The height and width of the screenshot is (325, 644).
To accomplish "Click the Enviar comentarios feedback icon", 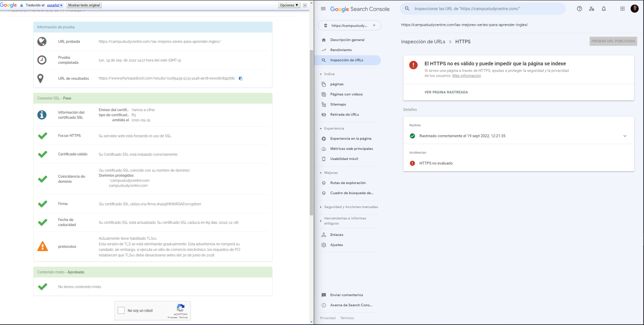I will (324, 295).
